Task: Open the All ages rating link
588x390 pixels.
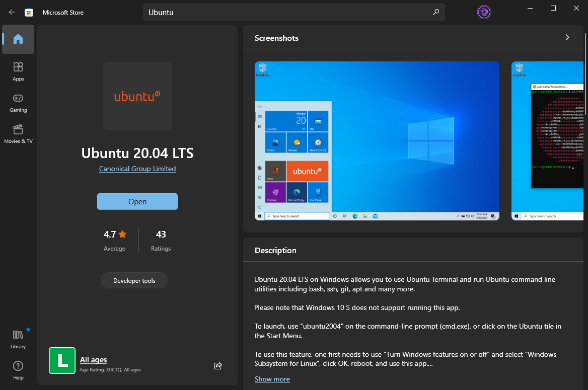Action: coord(93,360)
